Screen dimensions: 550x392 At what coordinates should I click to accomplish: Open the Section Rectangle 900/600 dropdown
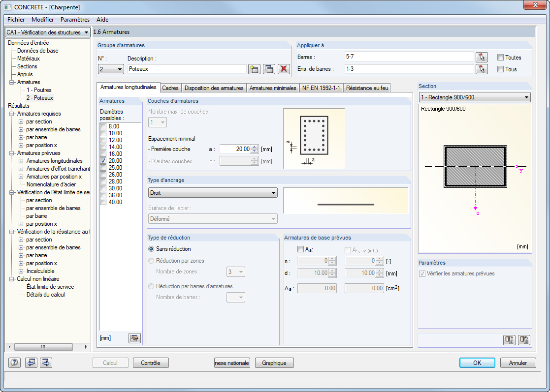tap(475, 97)
